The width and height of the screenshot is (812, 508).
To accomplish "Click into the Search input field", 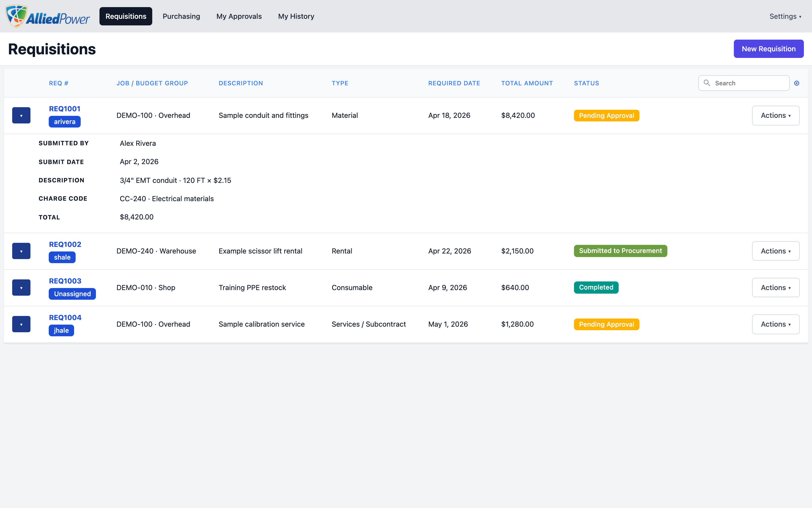I will coord(744,83).
